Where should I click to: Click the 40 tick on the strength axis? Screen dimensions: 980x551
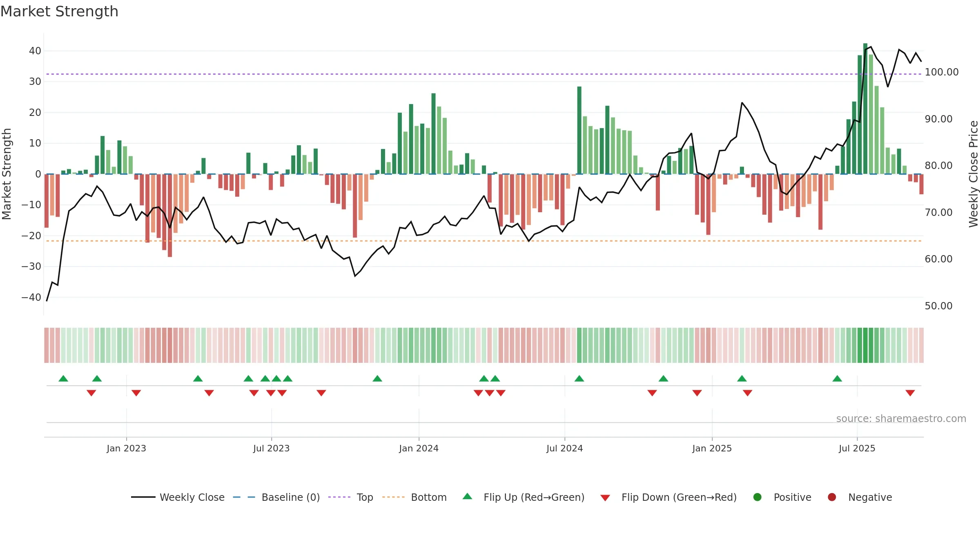35,51
